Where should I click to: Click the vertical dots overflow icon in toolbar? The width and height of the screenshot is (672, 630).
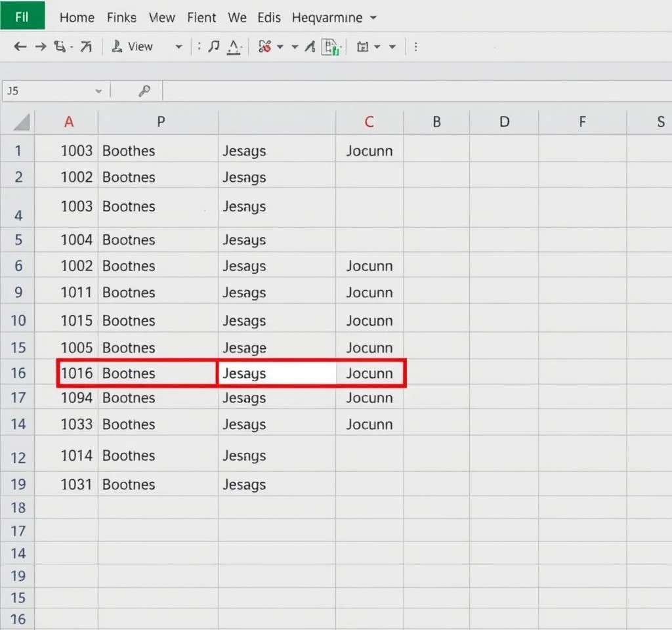416,47
